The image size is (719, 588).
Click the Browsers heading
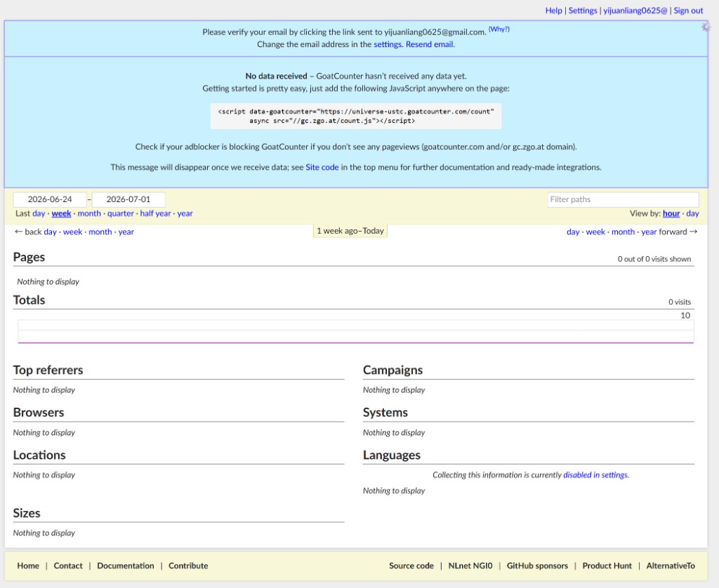coord(39,413)
